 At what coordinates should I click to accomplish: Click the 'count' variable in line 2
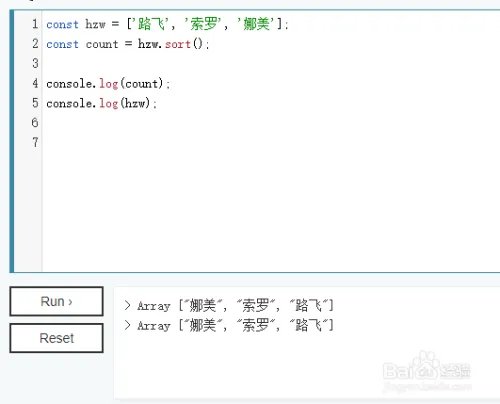coord(102,44)
